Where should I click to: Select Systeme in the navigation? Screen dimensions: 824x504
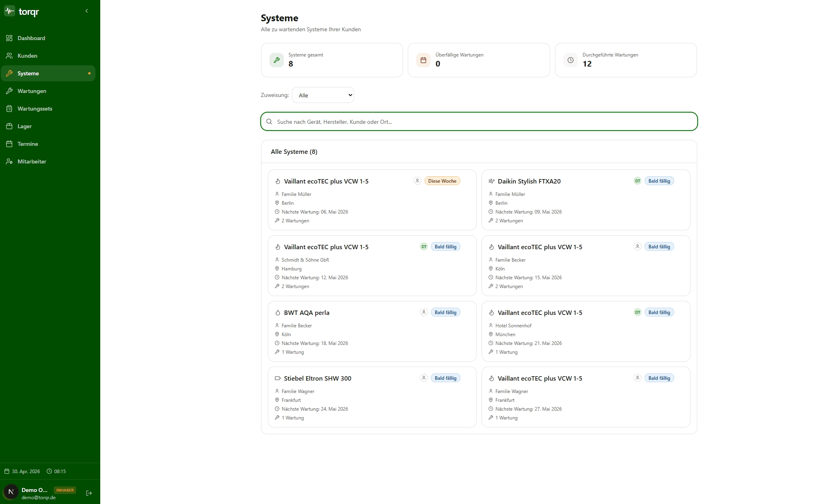[x=48, y=73]
